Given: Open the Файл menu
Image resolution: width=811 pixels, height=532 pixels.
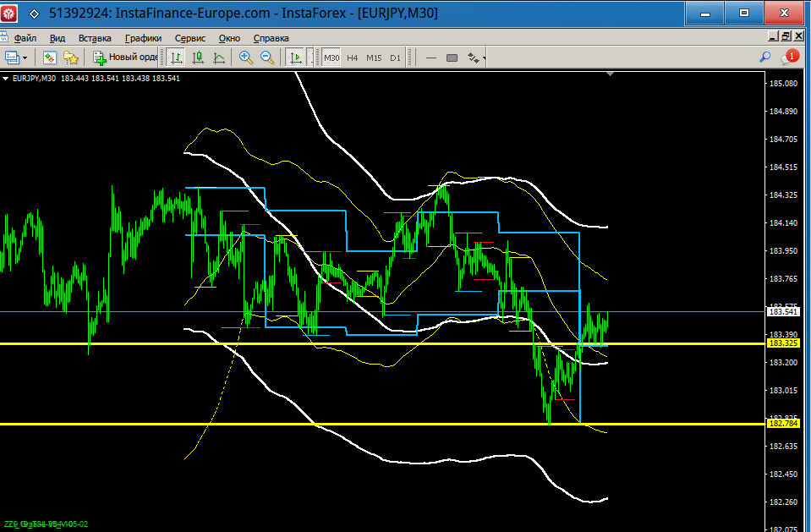Looking at the screenshot, I should point(25,38).
